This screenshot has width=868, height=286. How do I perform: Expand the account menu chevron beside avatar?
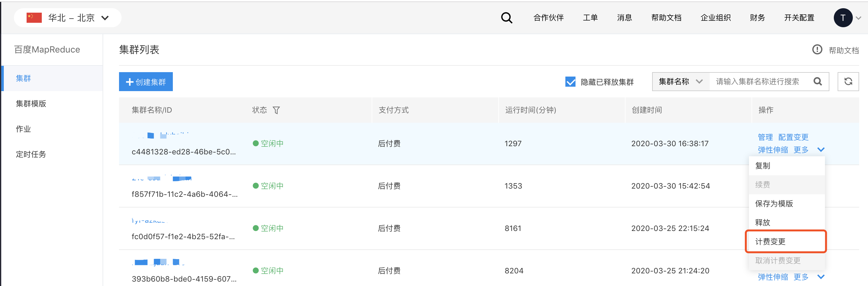click(859, 18)
